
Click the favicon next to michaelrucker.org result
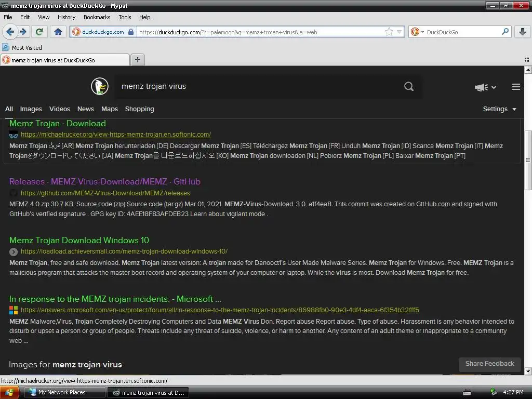click(x=13, y=135)
